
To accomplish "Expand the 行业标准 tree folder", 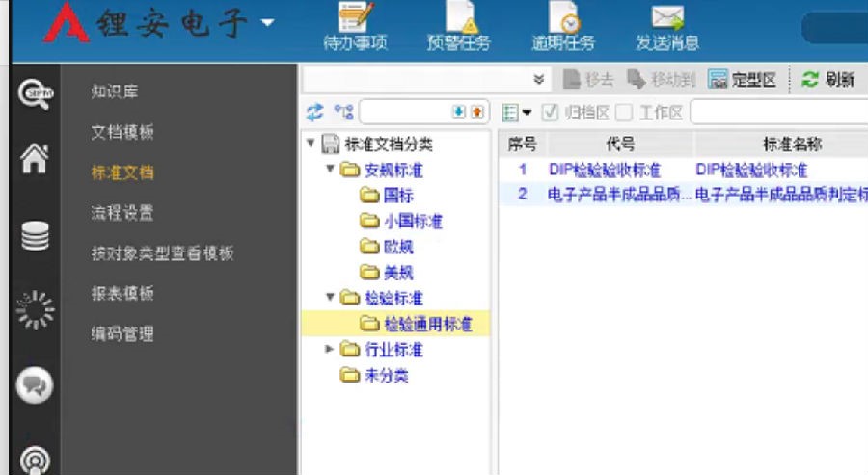I will 332,349.
